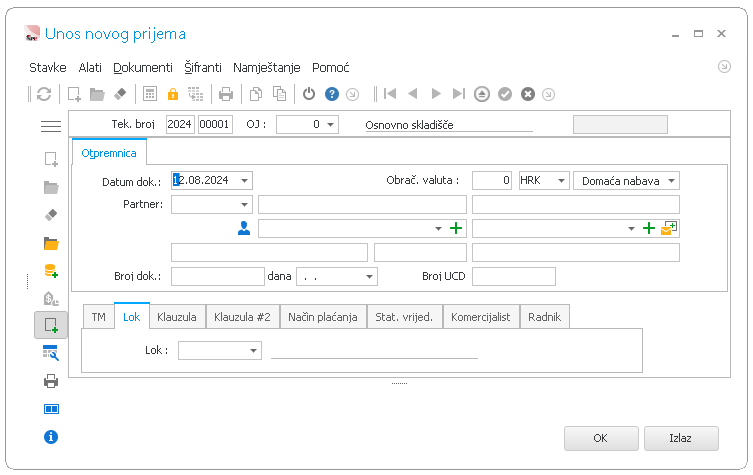
Task: Switch to the Komercijalist tab
Action: pyautogui.click(x=481, y=317)
